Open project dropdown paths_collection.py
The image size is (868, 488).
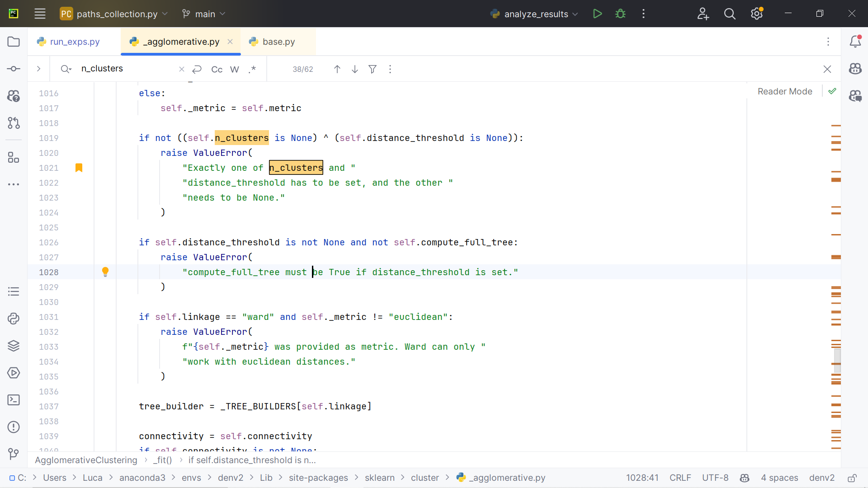pyautogui.click(x=114, y=14)
